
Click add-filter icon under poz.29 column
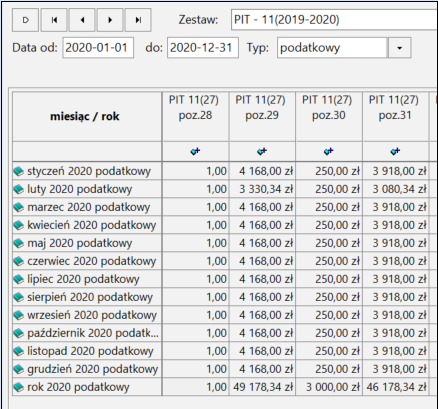(262, 151)
